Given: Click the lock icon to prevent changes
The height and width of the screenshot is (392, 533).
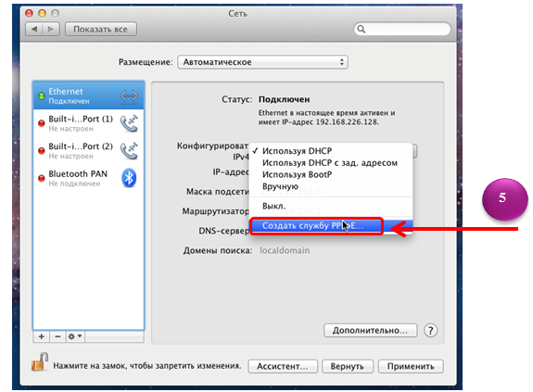Looking at the screenshot, I should 40,361.
